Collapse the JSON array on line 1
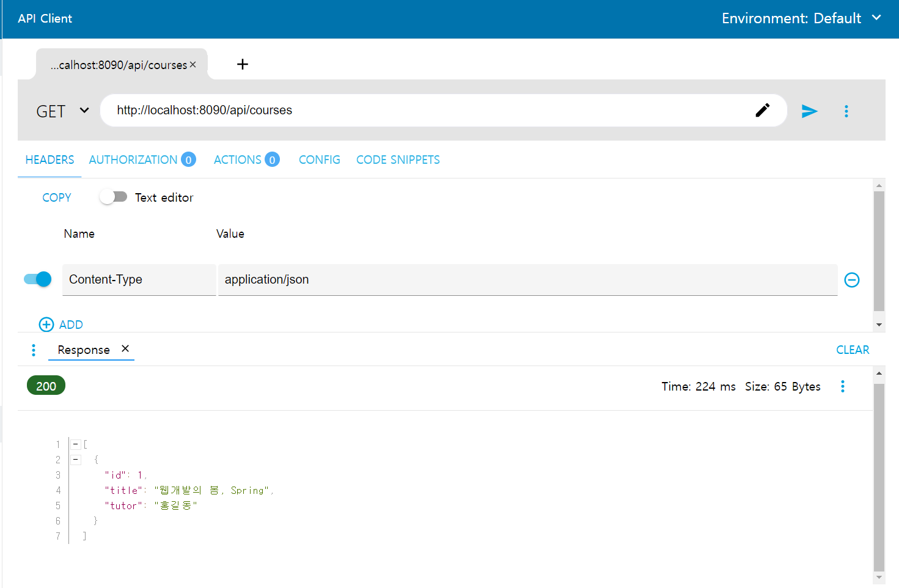This screenshot has height=588, width=899. pos(76,444)
